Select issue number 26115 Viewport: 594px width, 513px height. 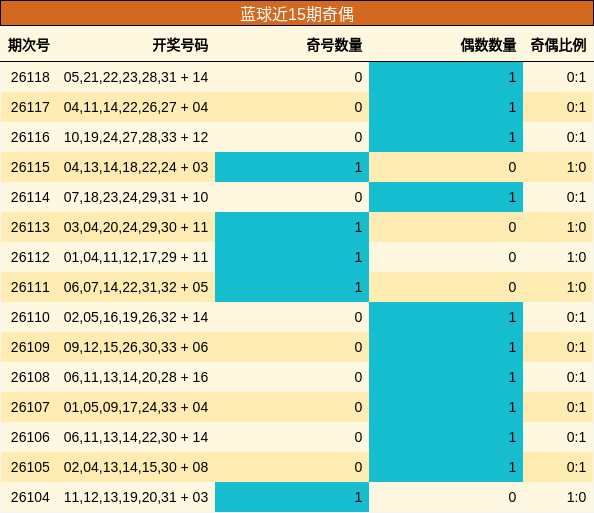[x=30, y=167]
